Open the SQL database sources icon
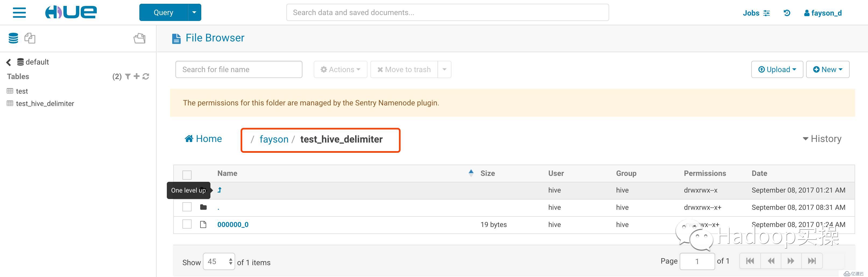Viewport: 868px width, 277px height. pyautogui.click(x=13, y=38)
